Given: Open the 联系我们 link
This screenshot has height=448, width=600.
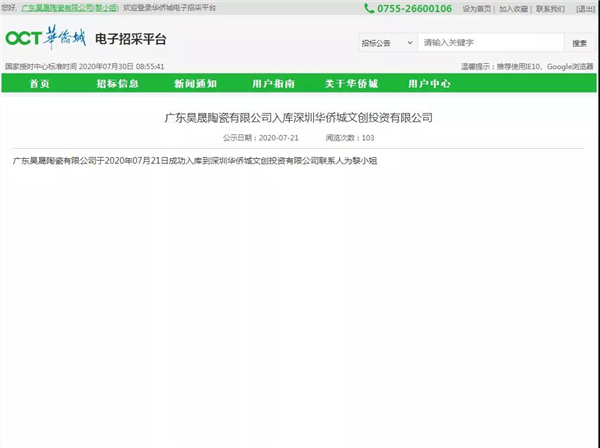Looking at the screenshot, I should (549, 8).
